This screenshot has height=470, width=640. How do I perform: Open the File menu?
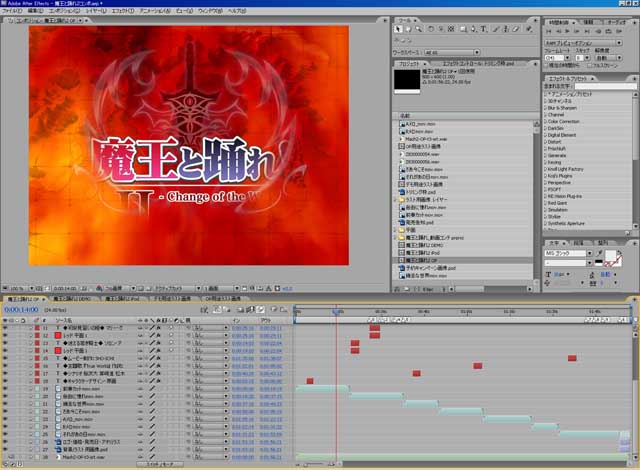click(11, 11)
